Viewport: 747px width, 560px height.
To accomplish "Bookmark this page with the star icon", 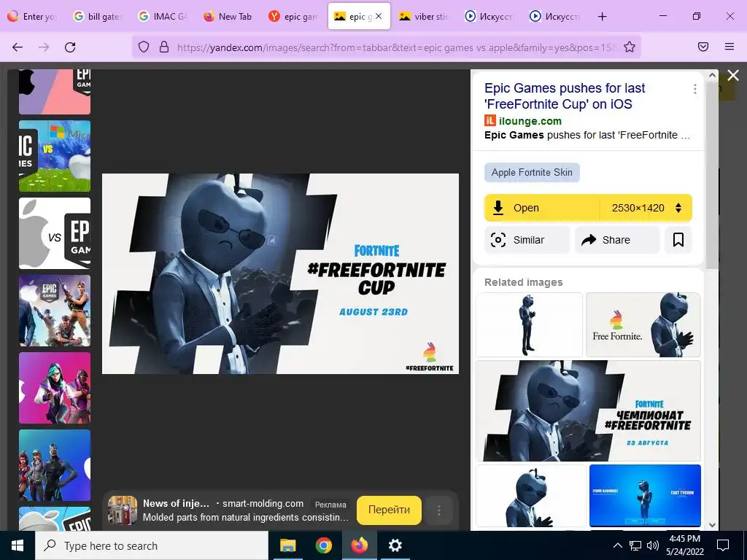I will click(x=630, y=47).
